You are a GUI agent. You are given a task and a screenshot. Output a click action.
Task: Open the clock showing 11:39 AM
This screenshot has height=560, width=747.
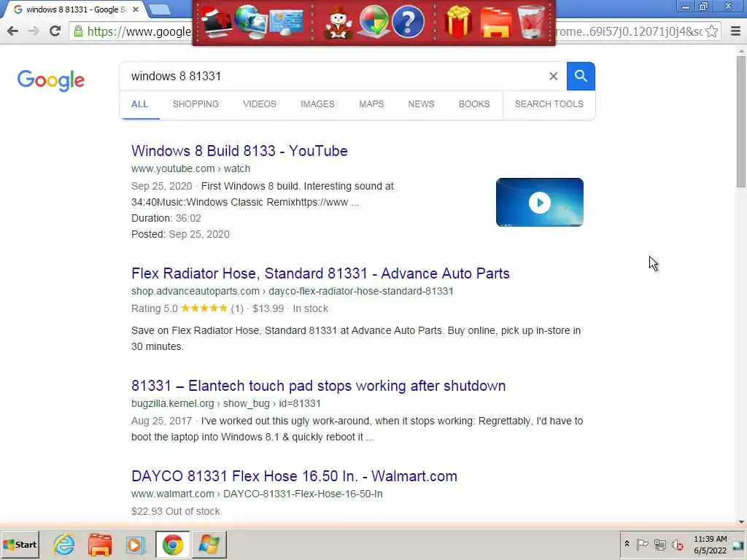710,544
